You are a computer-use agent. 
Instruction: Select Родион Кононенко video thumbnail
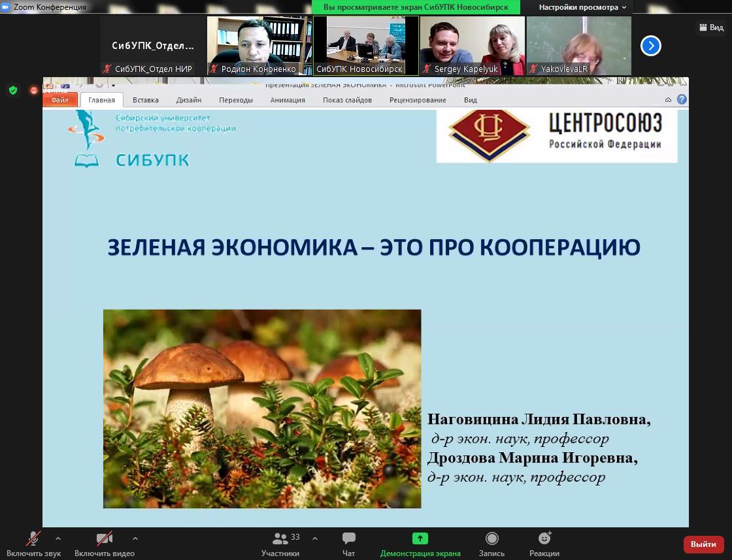259,46
